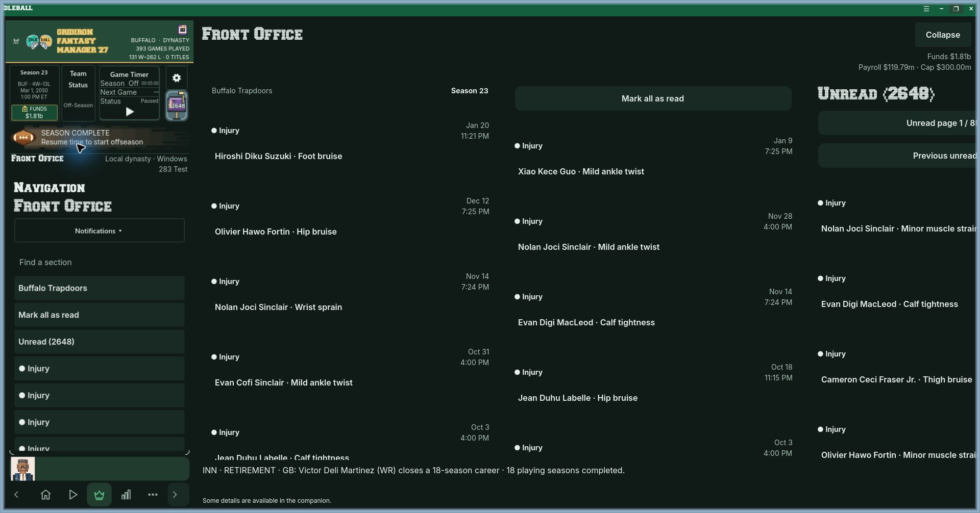The image size is (980, 513).
Task: Open the mailbox icon showing 2648
Action: tap(177, 106)
